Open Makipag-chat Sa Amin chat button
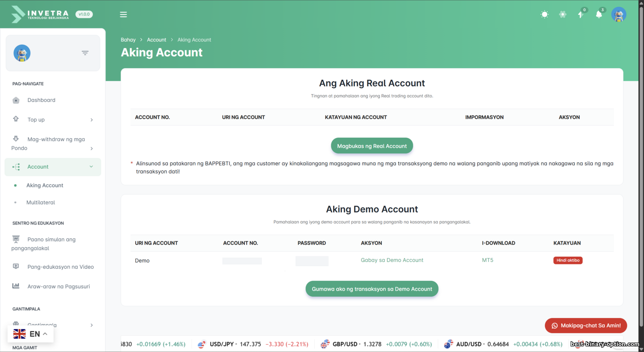The width and height of the screenshot is (644, 352). 586,325
